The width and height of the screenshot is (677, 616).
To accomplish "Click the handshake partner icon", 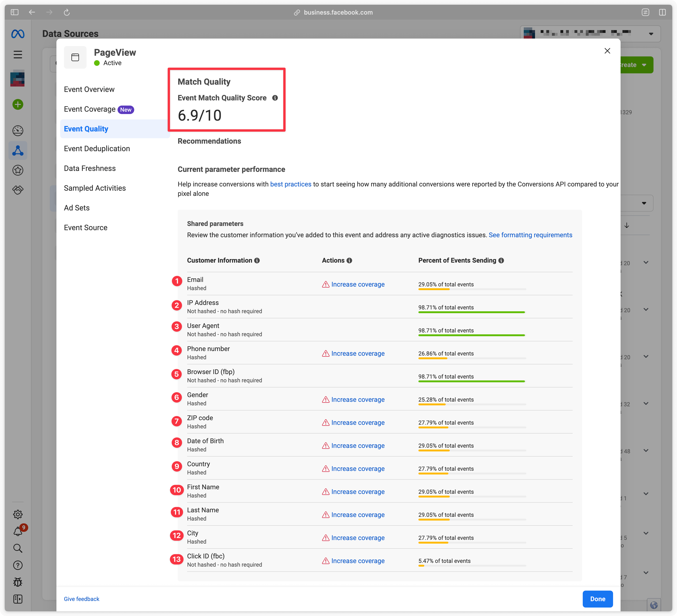I will (18, 190).
